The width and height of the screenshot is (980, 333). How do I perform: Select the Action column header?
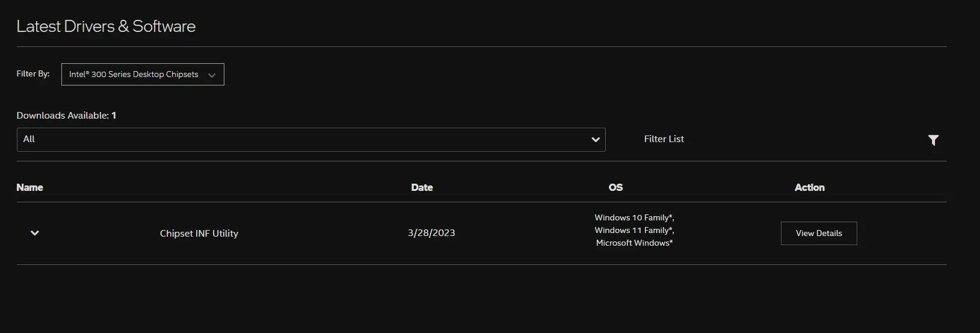(x=810, y=187)
